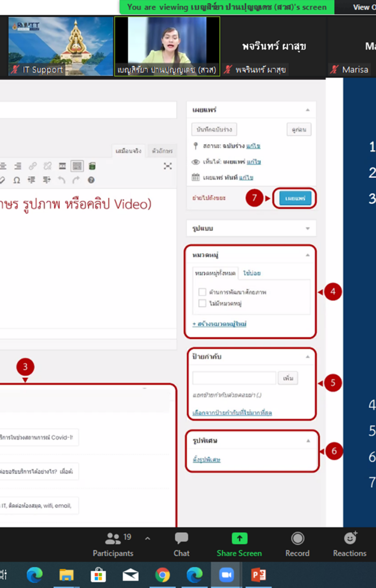Switch to Zoom app in taskbar

coord(226,575)
